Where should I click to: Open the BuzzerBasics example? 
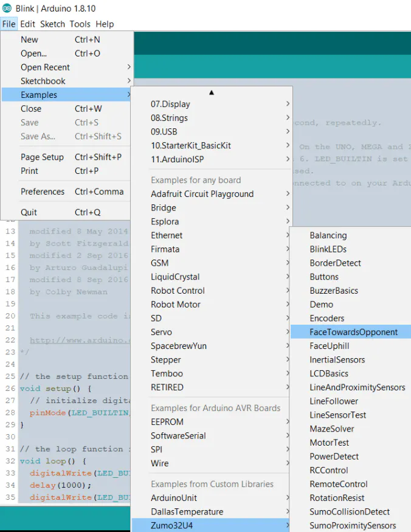[x=351, y=291]
